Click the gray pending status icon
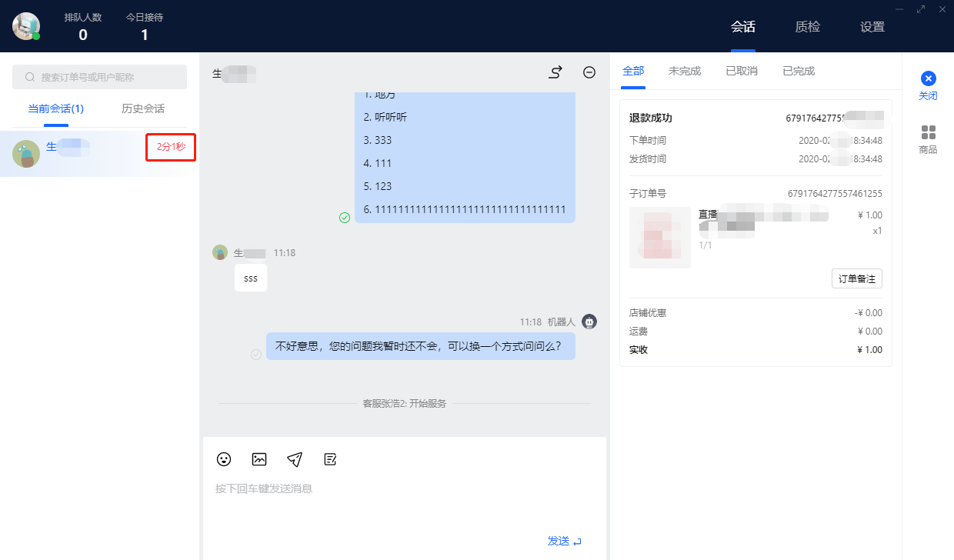 [256, 354]
